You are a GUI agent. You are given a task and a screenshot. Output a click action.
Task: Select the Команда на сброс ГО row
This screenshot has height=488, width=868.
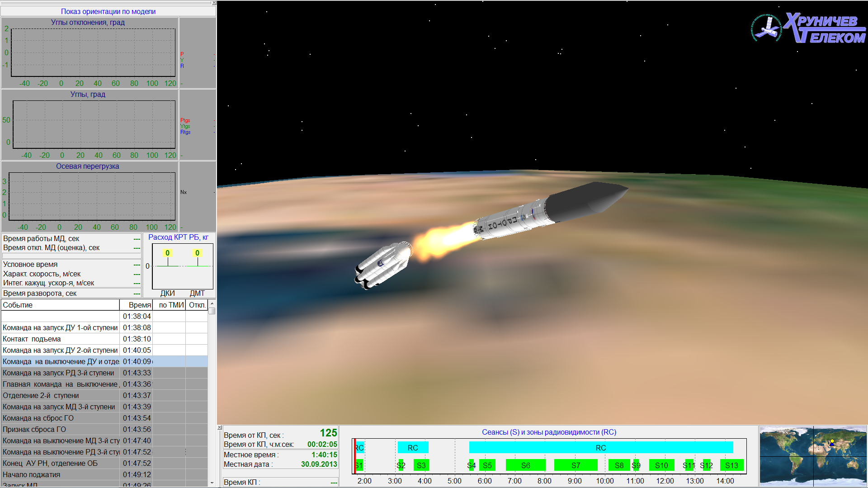coord(60,418)
